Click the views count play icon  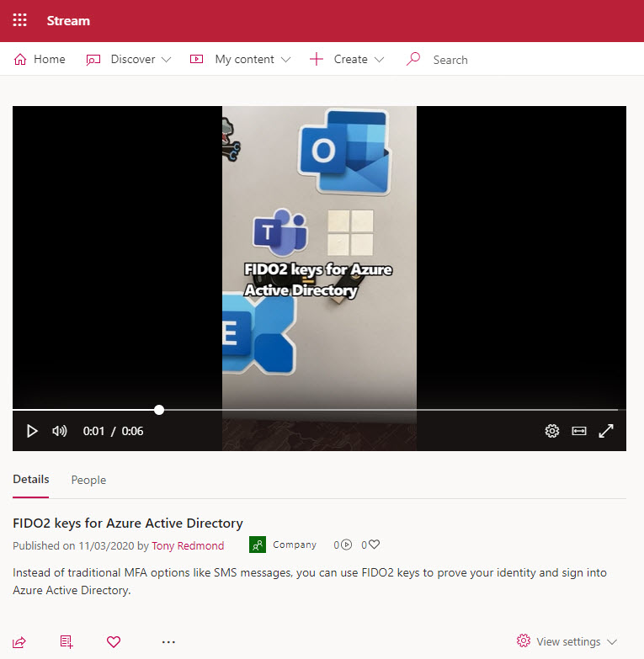(x=347, y=545)
